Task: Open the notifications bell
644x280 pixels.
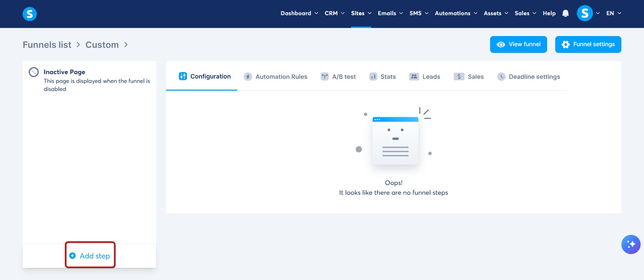Action: [x=565, y=13]
